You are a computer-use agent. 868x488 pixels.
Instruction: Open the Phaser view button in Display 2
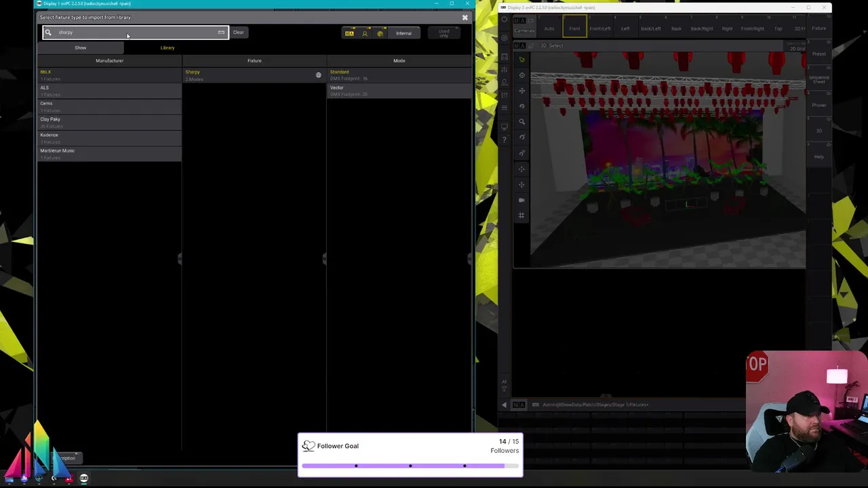coord(819,105)
